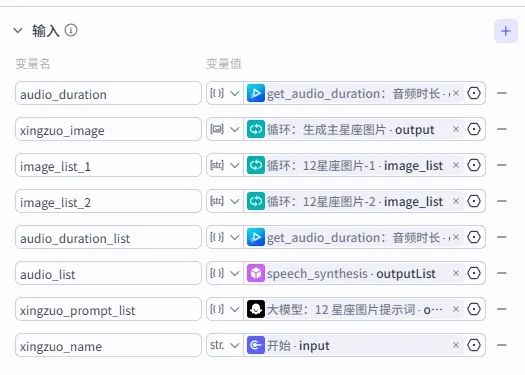The image size is (525, 375).
Task: Collapse the 输入 section chevron
Action: point(18,31)
